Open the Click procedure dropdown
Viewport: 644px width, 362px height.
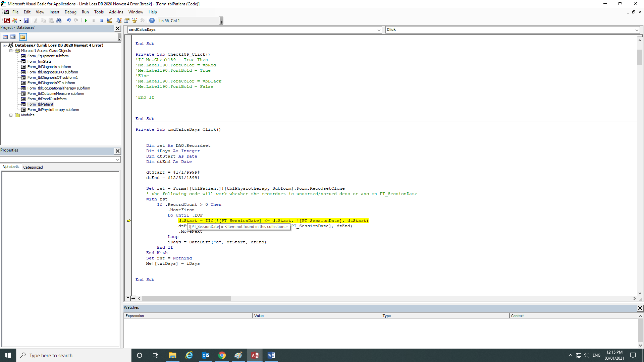click(637, 30)
